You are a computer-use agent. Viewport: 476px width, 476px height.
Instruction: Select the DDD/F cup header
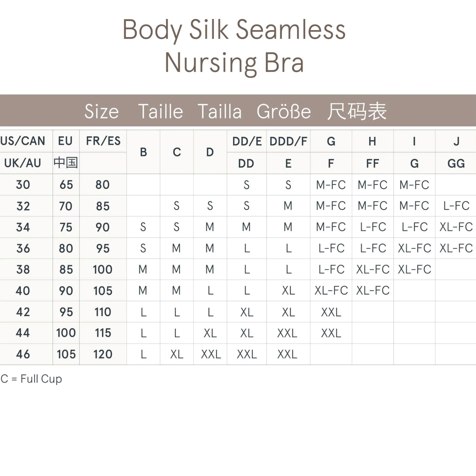(288, 141)
